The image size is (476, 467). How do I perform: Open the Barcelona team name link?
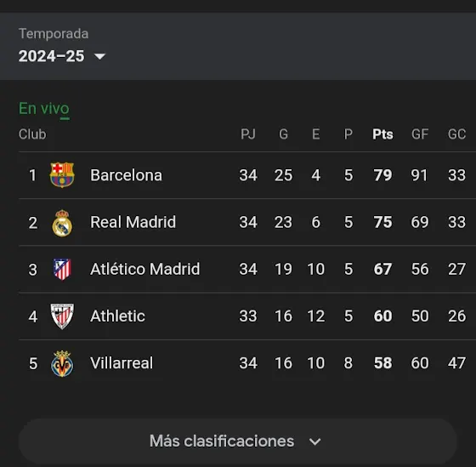pos(127,175)
